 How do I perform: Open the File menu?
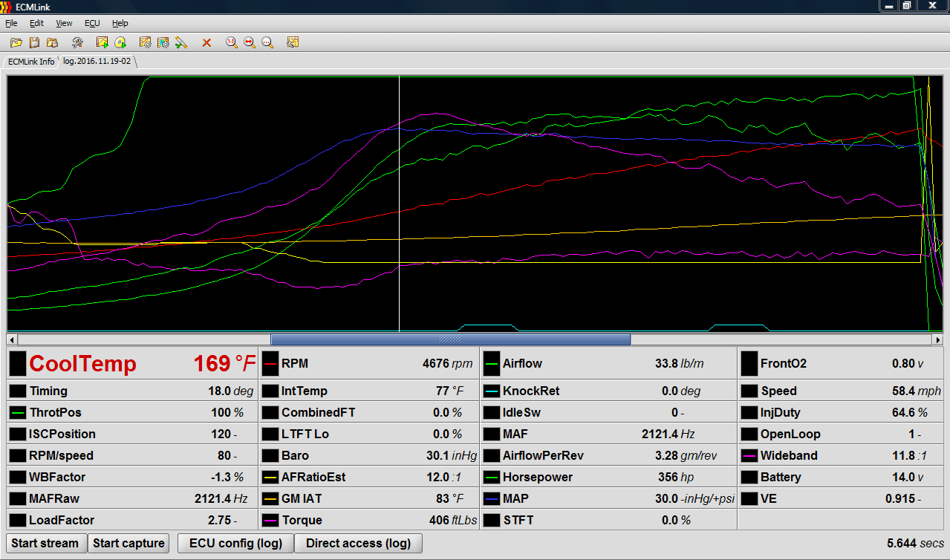point(11,23)
